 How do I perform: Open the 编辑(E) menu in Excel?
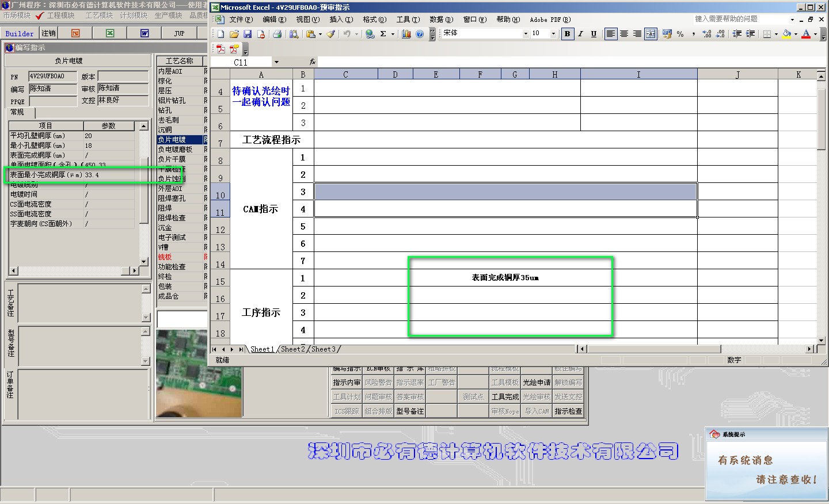(275, 20)
